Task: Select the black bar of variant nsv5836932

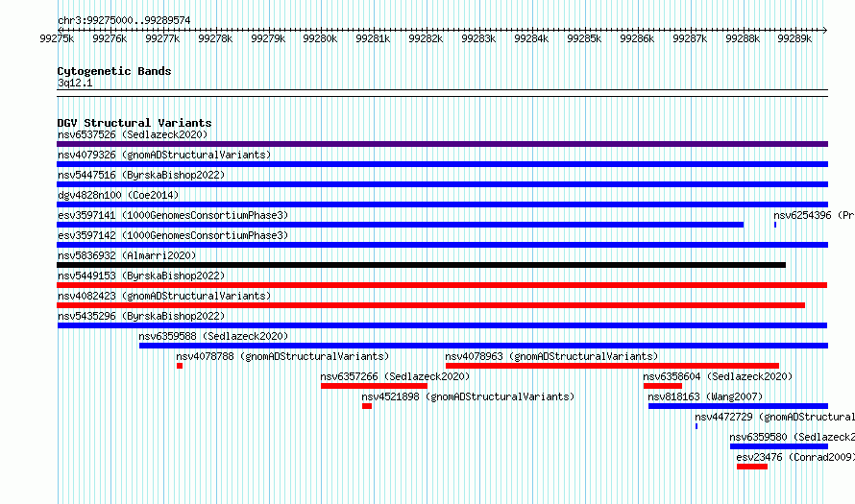Action: click(421, 265)
